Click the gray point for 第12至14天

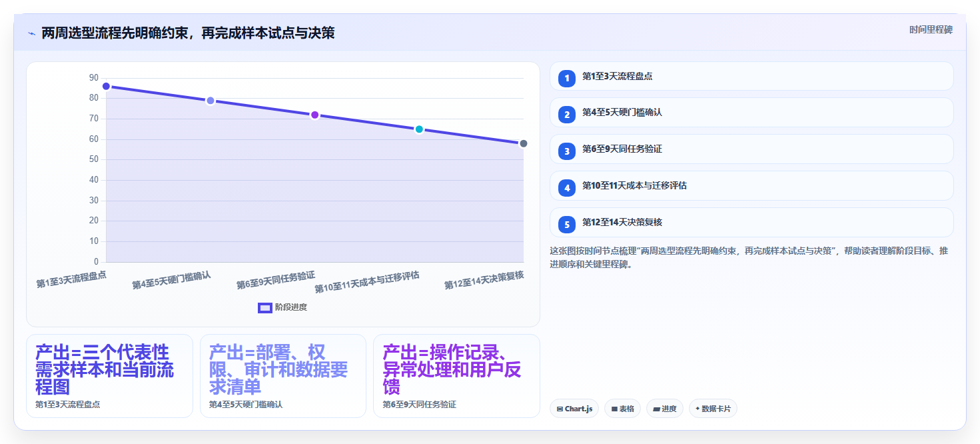524,143
